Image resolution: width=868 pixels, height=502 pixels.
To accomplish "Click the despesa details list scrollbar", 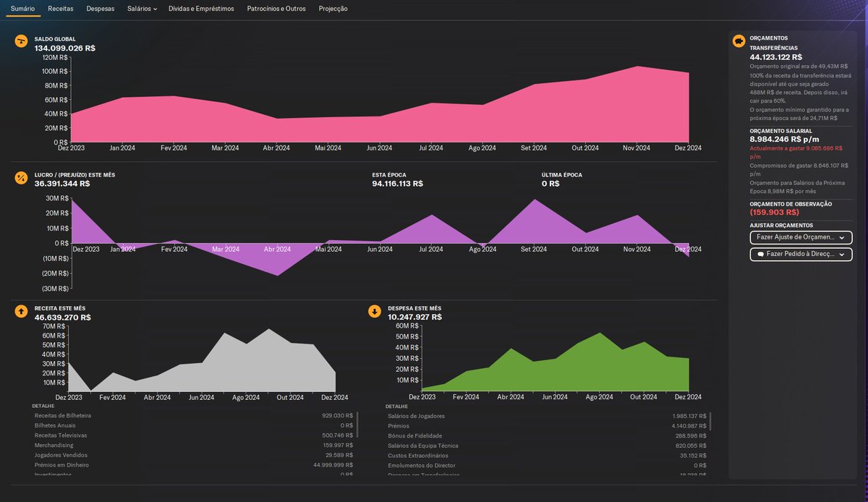I will [711, 421].
